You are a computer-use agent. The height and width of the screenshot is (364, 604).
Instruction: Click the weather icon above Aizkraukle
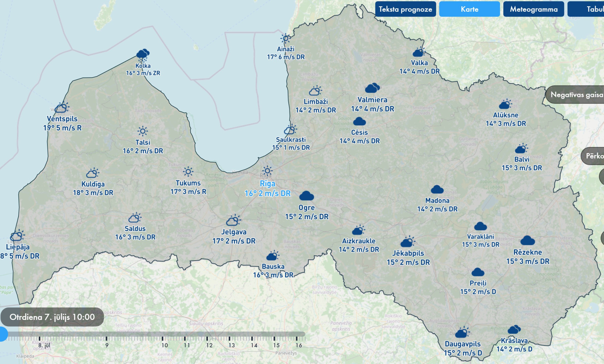click(358, 230)
